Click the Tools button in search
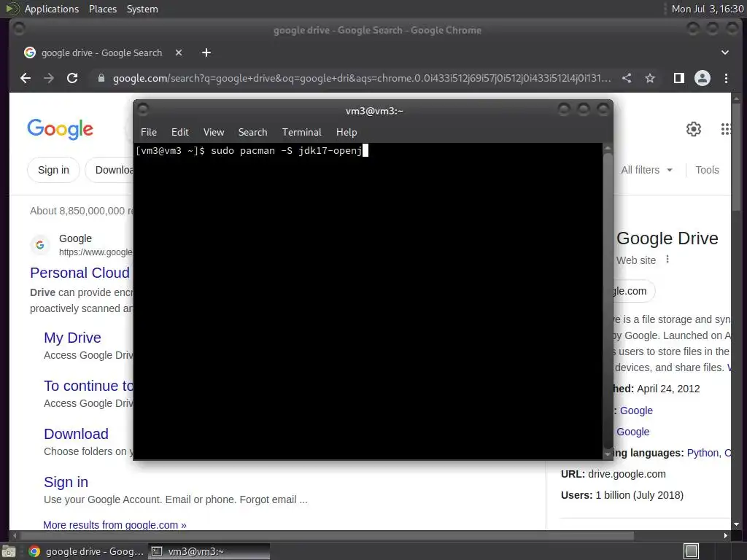This screenshot has width=747, height=560. [x=707, y=170]
